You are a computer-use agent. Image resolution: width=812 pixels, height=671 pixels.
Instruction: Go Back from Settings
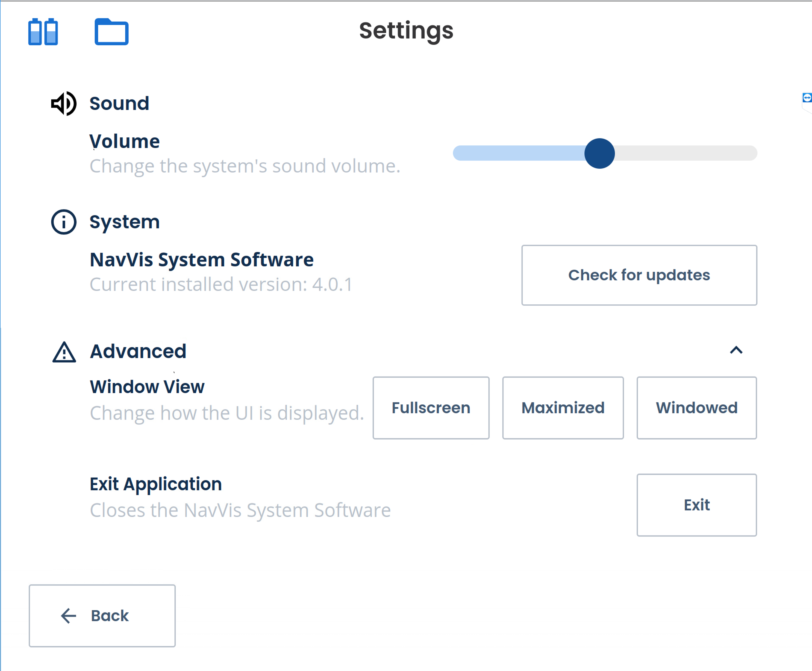[x=102, y=616]
